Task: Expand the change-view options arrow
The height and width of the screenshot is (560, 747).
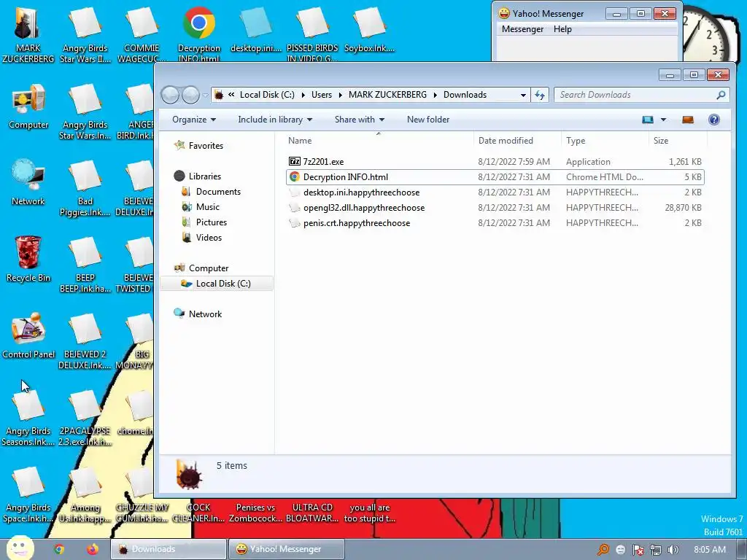Action: (663, 120)
